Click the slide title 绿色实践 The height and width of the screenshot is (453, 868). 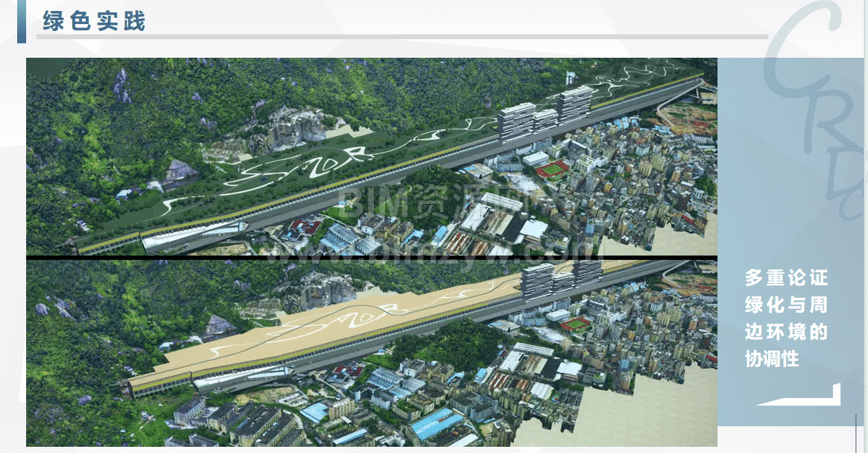tap(94, 21)
